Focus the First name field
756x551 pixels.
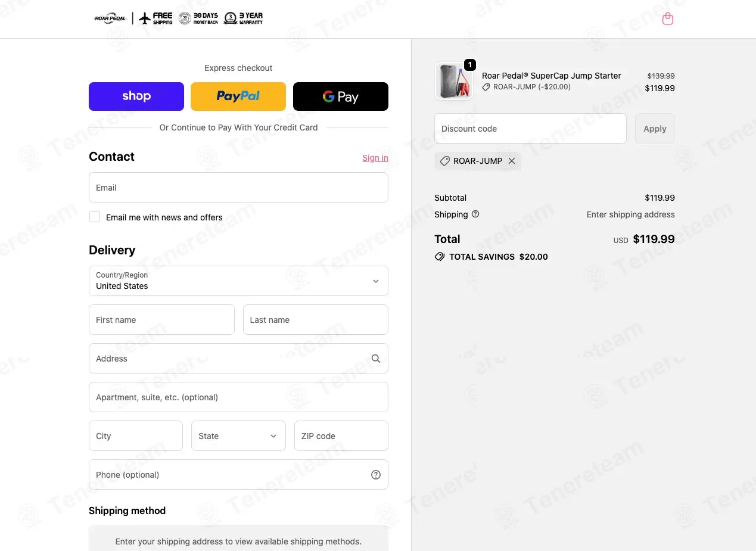[161, 320]
